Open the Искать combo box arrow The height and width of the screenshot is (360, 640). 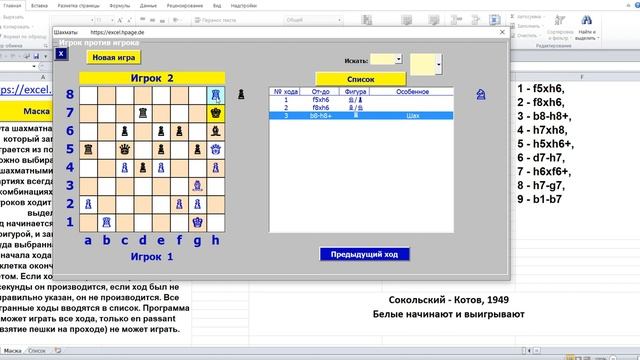click(x=398, y=60)
